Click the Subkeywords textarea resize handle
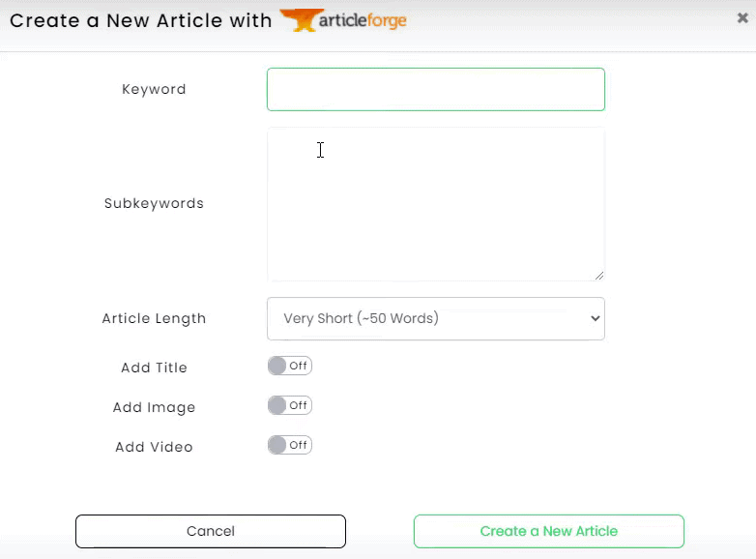This screenshot has width=756, height=559. (x=598, y=276)
